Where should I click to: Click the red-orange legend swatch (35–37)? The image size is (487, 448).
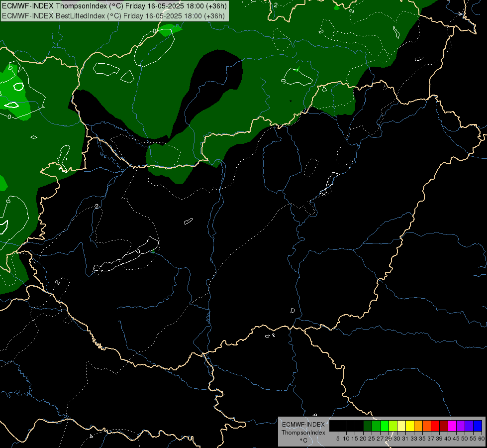(x=427, y=426)
